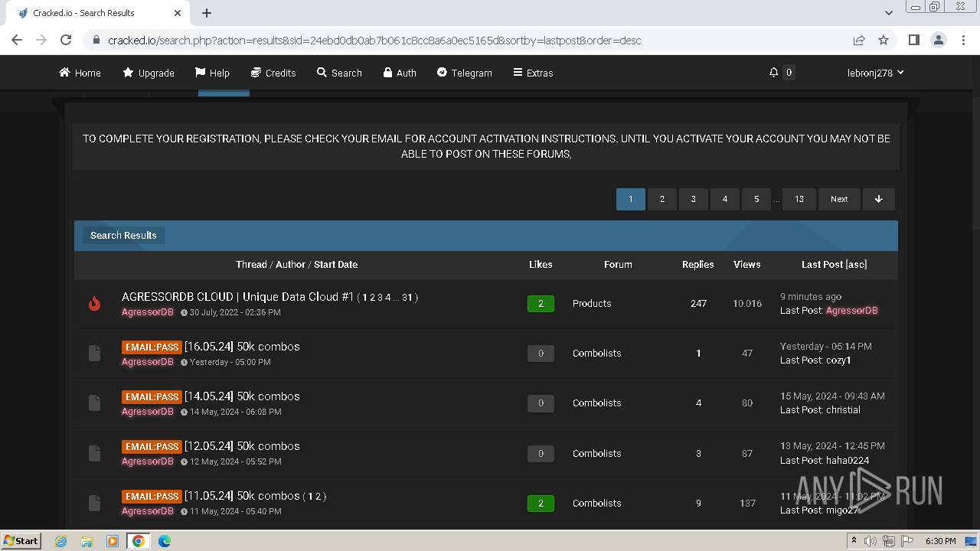Click document icon for [12.05.24] thread
This screenshot has width=980, height=551.
(94, 453)
